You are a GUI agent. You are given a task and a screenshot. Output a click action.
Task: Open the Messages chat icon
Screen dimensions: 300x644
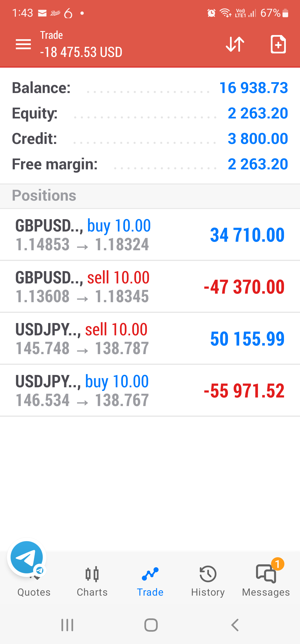pos(266,574)
